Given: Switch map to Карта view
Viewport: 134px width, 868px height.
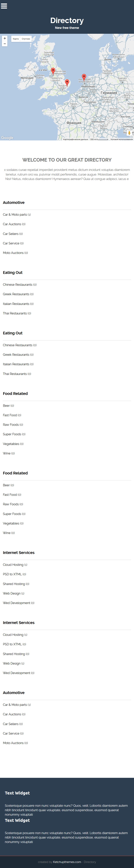Looking at the screenshot, I should (x=16, y=39).
